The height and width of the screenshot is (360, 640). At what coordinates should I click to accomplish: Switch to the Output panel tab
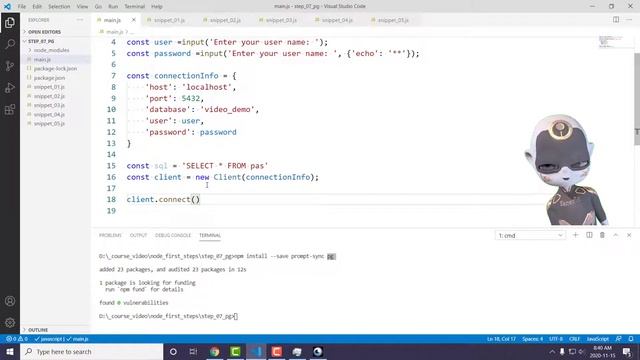(138, 235)
